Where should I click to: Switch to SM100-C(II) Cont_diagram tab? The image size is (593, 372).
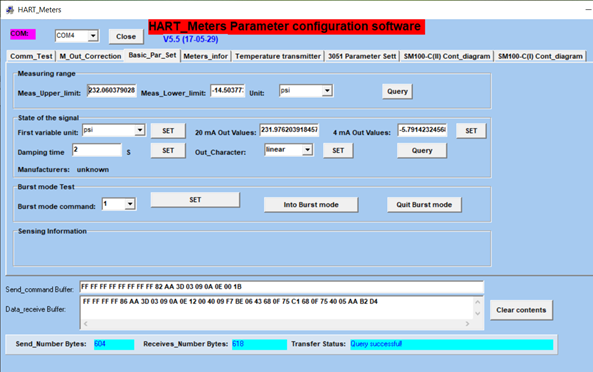click(447, 56)
